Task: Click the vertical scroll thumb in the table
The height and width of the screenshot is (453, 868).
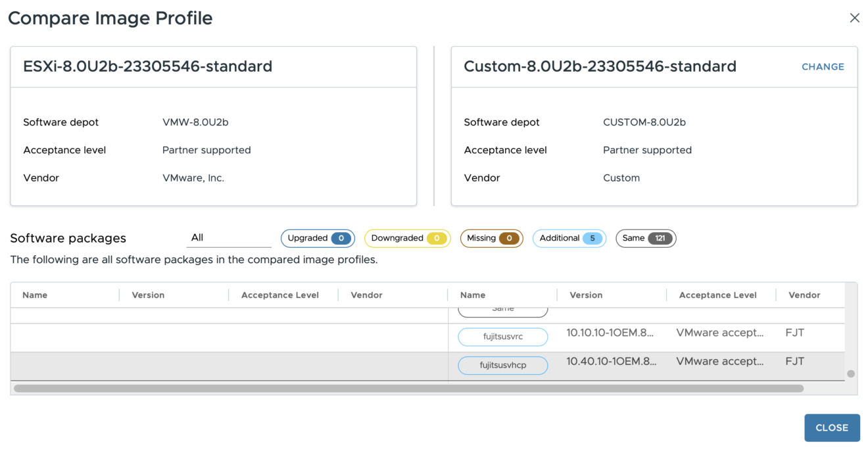Action: tap(851, 373)
